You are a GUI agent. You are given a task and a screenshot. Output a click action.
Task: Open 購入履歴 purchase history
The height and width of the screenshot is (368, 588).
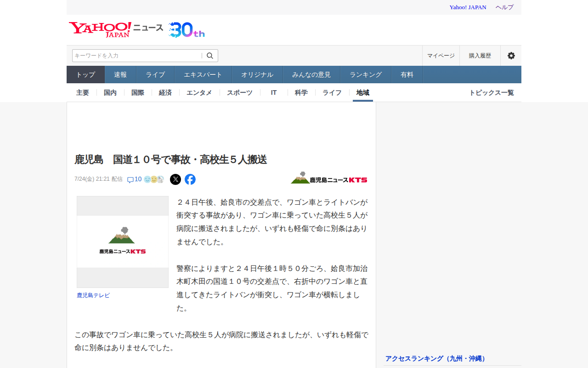pos(480,56)
